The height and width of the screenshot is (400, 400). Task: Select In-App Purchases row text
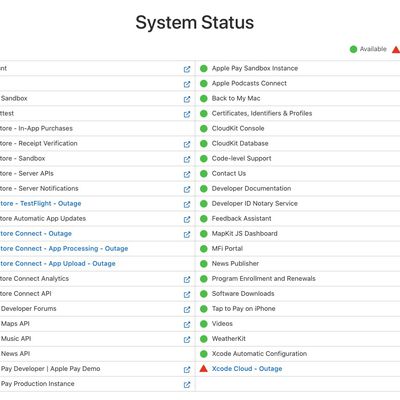pyautogui.click(x=36, y=128)
